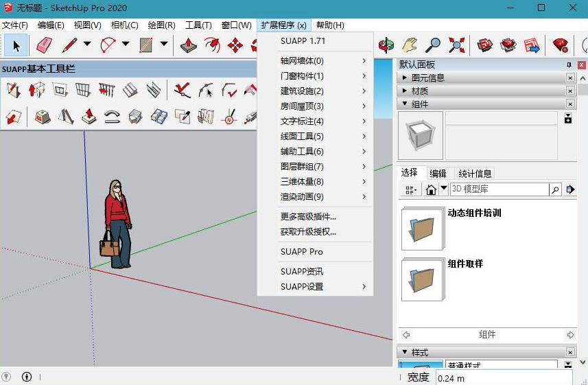Focus the 3D 模型库 search field
The height and width of the screenshot is (385, 588).
point(499,189)
